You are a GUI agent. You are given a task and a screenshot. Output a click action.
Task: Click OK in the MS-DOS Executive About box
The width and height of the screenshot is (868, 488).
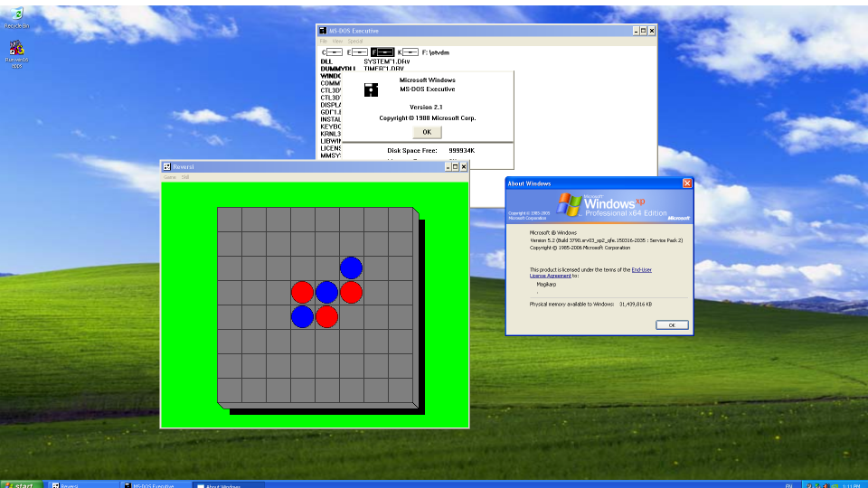(x=427, y=132)
